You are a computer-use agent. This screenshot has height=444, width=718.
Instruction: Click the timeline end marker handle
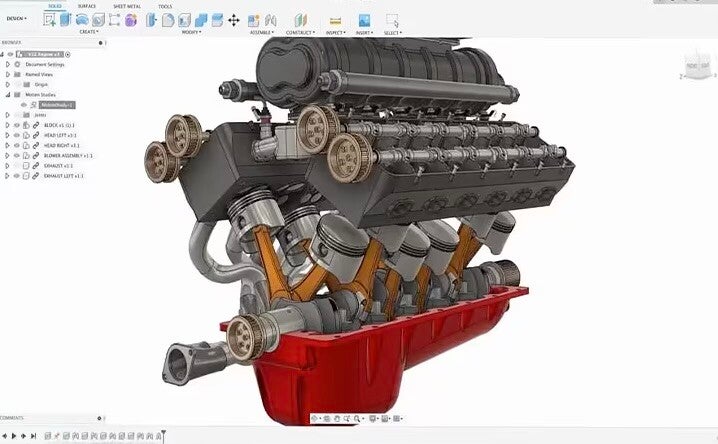[x=163, y=435]
